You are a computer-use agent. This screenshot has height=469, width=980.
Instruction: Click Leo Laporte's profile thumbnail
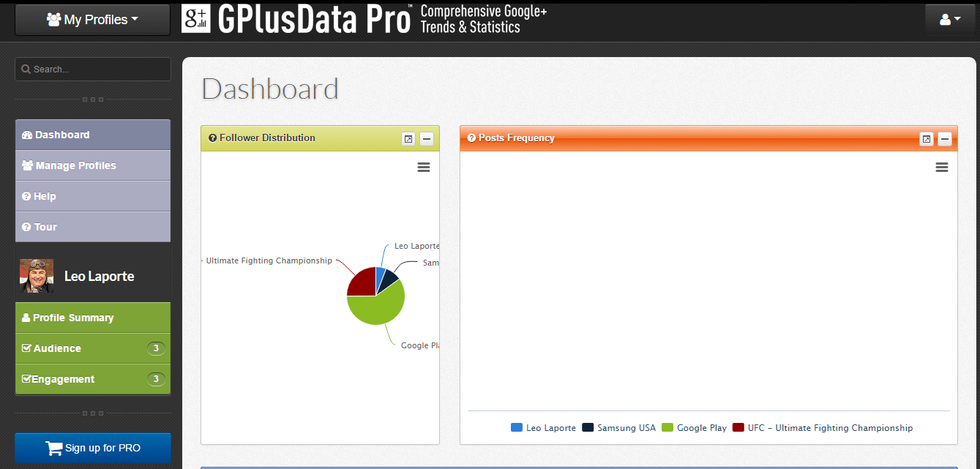coord(37,276)
